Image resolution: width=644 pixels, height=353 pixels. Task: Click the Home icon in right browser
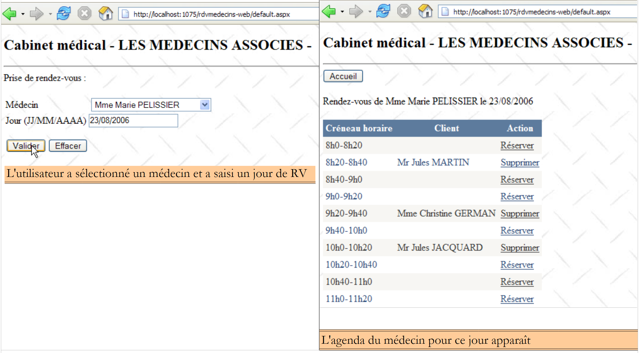point(425,11)
